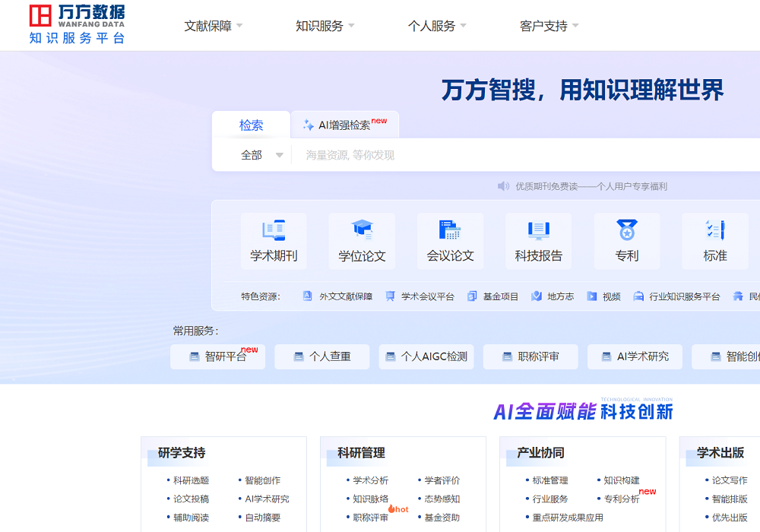Open the 会议论文 resource icon
The image size is (760, 532).
point(450,241)
